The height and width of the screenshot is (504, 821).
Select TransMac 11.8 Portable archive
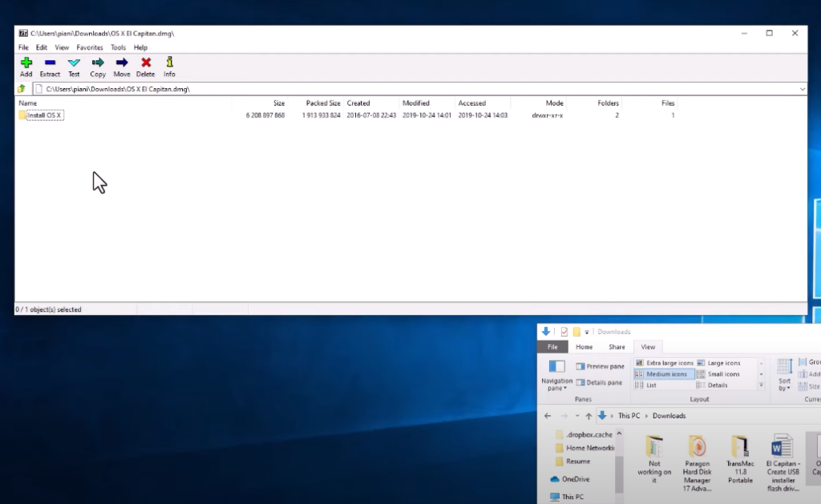point(740,459)
